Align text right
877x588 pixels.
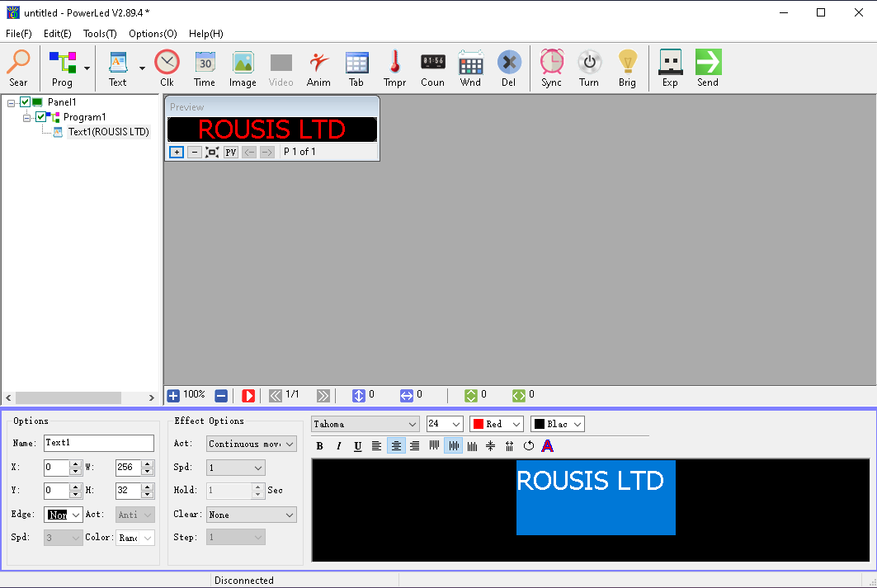coord(414,446)
